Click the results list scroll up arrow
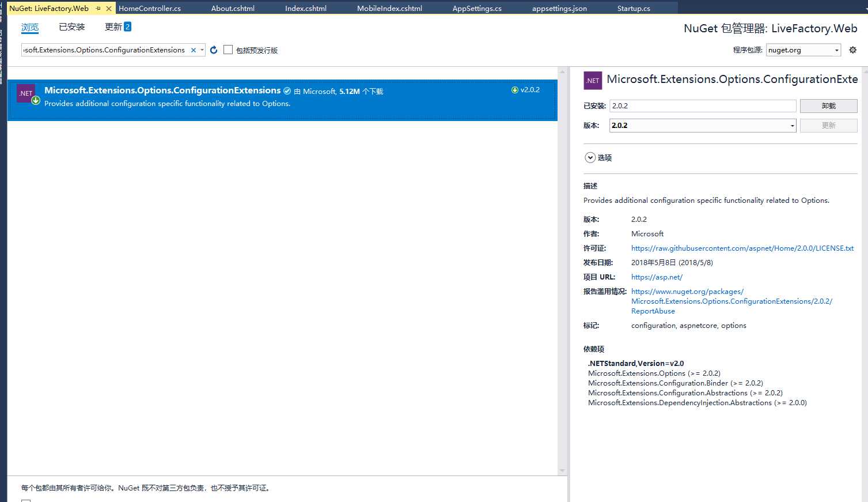This screenshot has width=868, height=502. point(562,72)
